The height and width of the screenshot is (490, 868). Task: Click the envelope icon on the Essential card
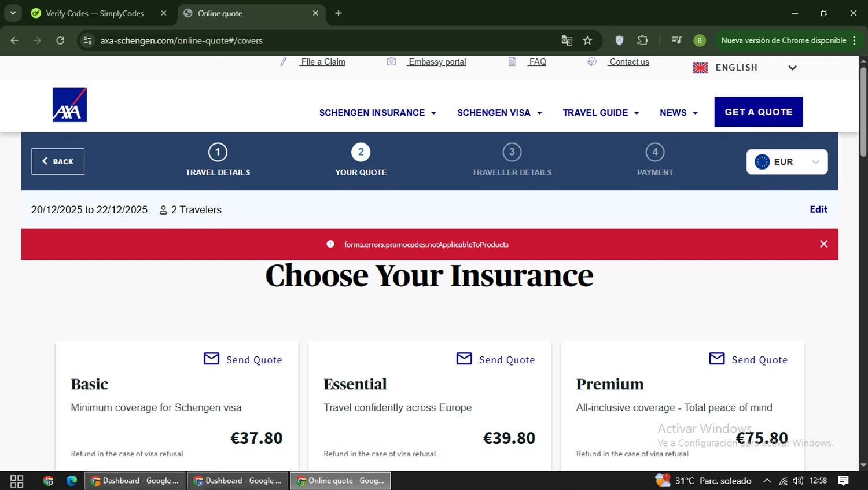pyautogui.click(x=465, y=359)
